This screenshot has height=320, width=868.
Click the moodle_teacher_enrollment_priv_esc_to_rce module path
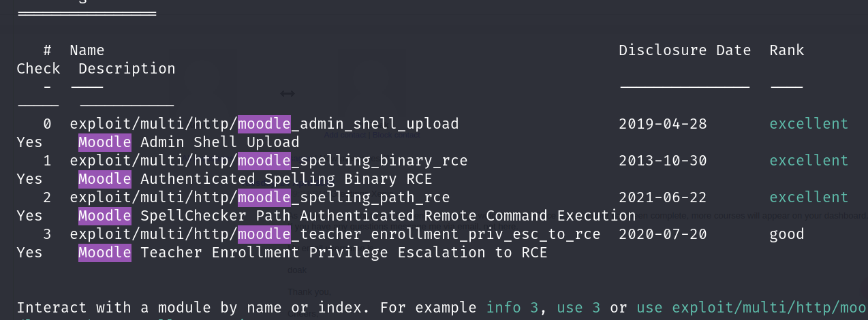(335, 234)
